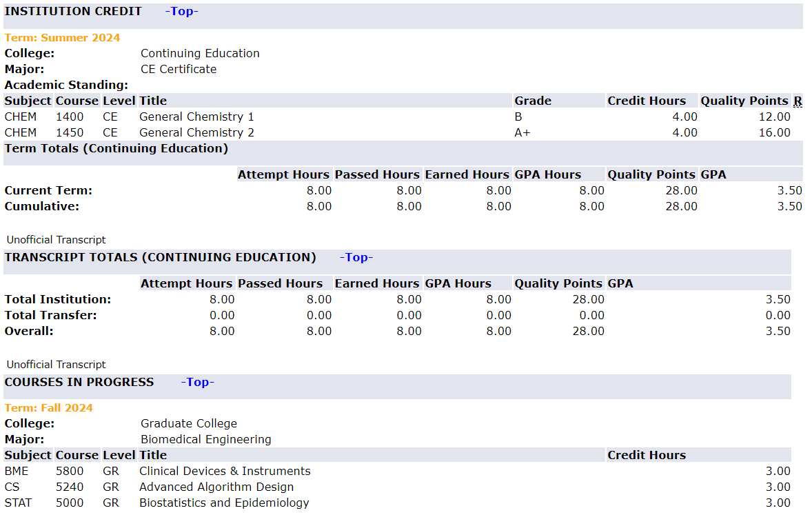Select course number 1450
This screenshot has height=526, width=812.
(x=70, y=132)
